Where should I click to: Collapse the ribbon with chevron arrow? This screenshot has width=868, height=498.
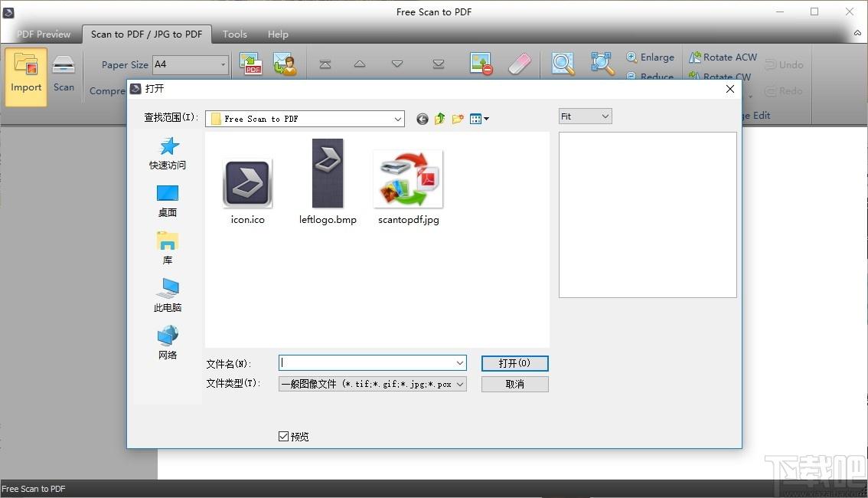click(857, 33)
